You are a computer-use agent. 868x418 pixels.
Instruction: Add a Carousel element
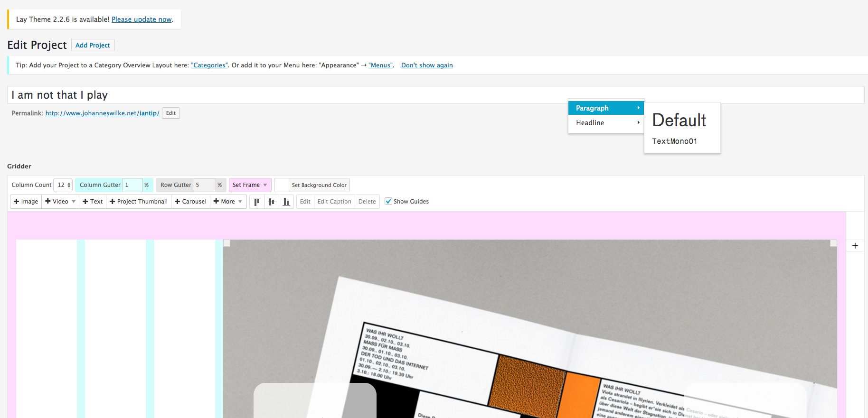click(190, 202)
